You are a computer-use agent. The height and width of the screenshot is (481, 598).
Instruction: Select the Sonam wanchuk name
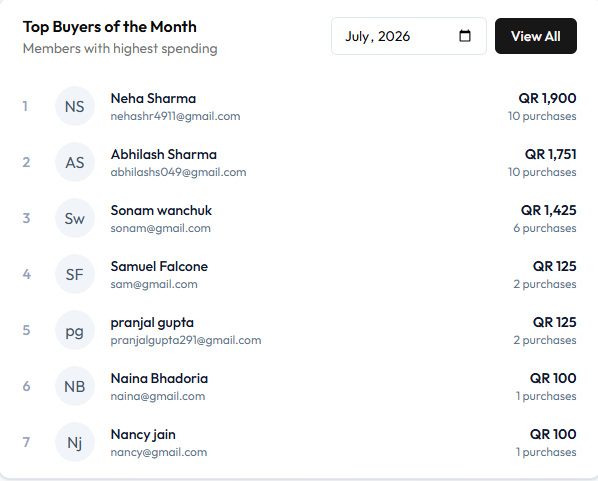(161, 211)
